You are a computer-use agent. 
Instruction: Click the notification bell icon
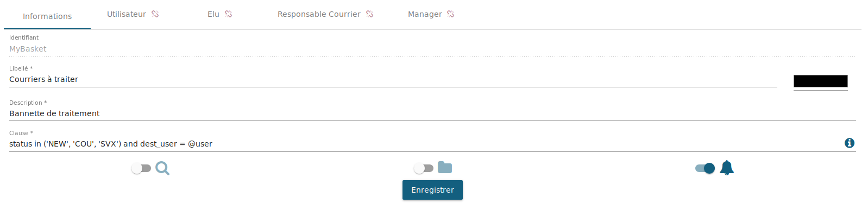[727, 168]
